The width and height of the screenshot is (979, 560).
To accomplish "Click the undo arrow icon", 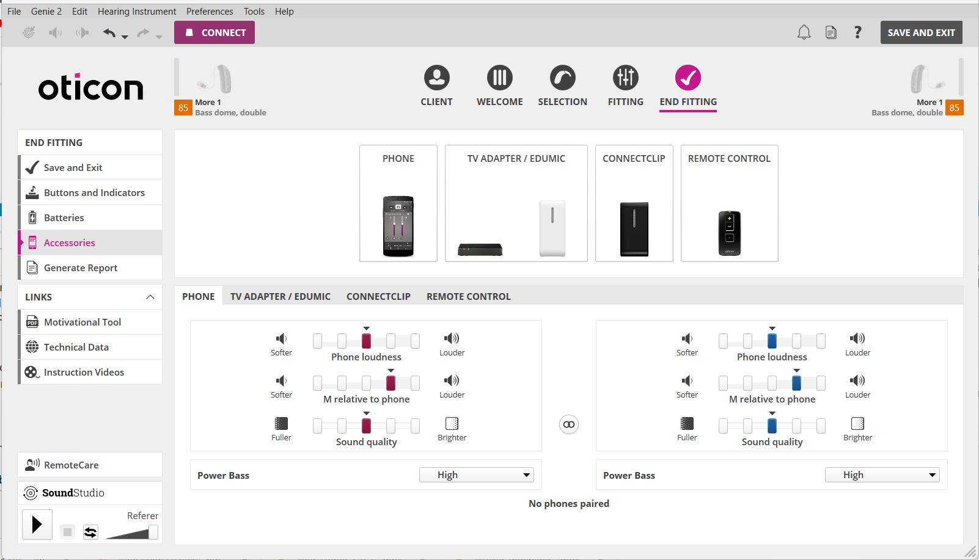I will click(x=109, y=32).
